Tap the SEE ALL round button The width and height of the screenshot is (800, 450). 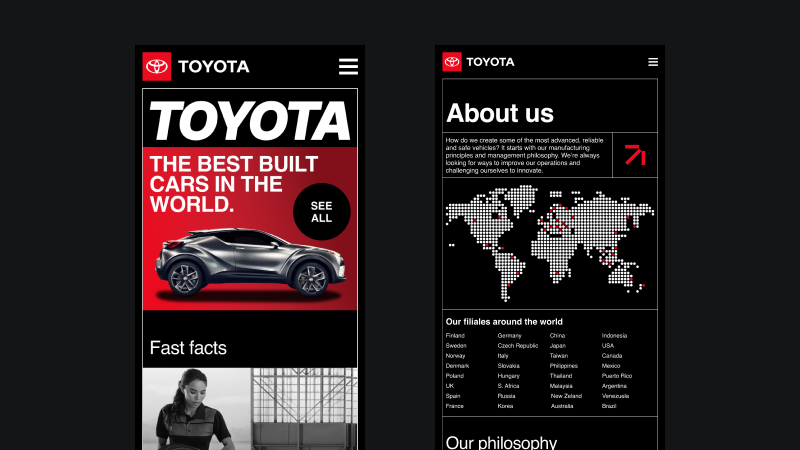321,212
